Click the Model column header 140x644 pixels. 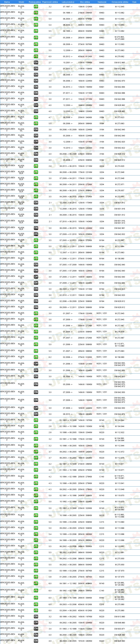click(21, 2)
